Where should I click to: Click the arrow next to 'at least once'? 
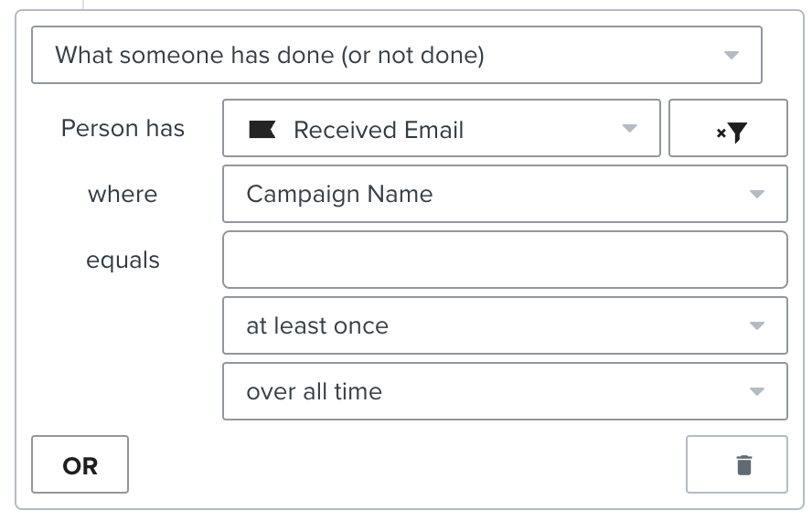click(756, 325)
